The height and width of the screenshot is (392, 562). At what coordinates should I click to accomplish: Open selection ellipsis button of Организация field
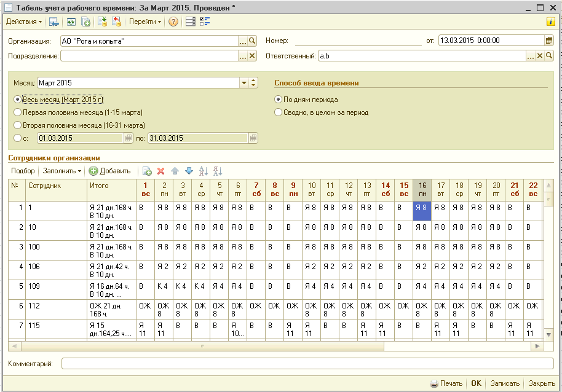[x=243, y=41]
